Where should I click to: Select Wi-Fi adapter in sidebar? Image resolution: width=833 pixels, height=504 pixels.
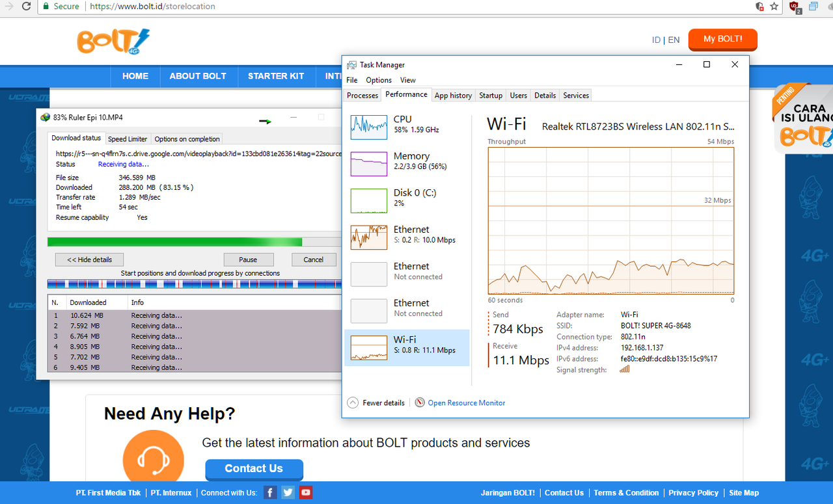pos(407,347)
